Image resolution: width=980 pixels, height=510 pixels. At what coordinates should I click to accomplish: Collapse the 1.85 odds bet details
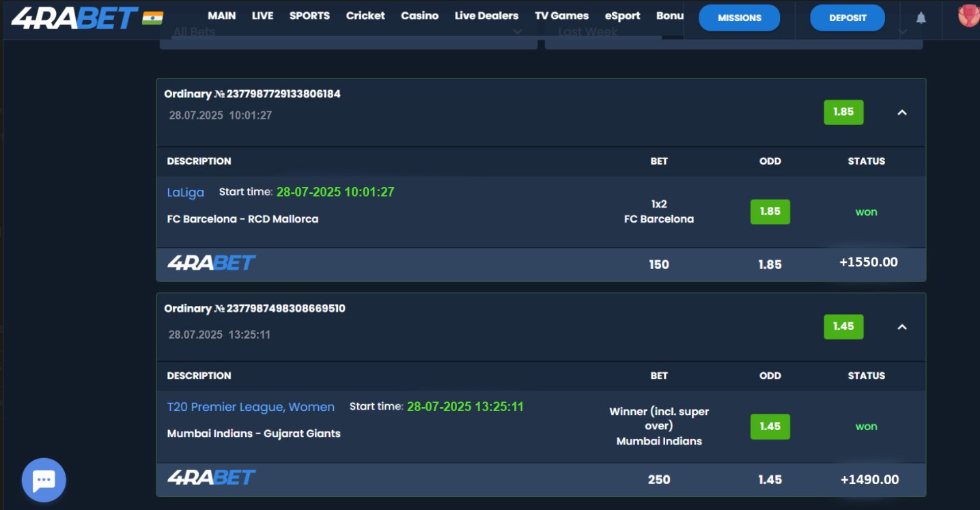pos(901,113)
